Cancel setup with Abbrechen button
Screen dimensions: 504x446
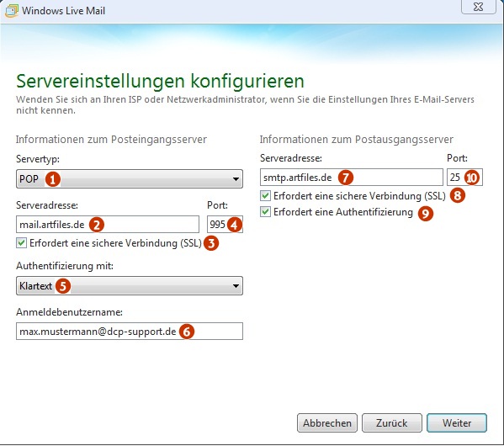(x=327, y=422)
